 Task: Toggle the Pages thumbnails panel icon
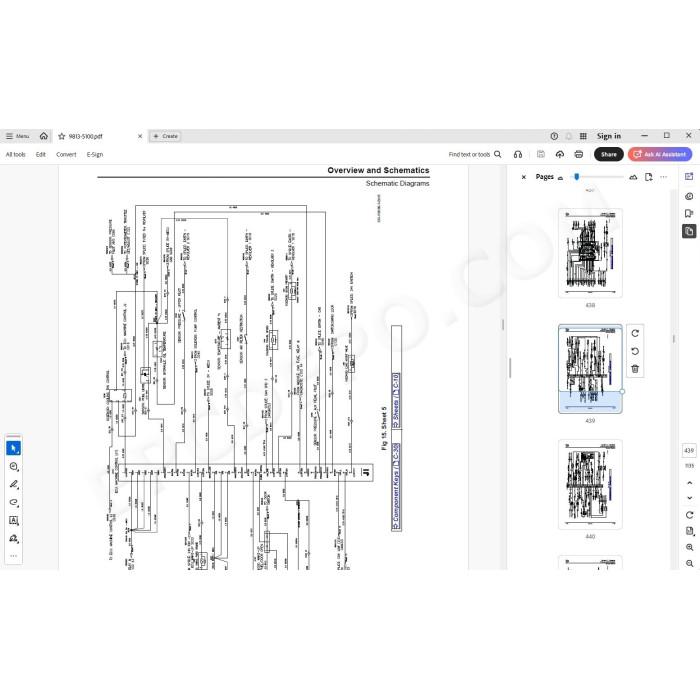(x=689, y=231)
